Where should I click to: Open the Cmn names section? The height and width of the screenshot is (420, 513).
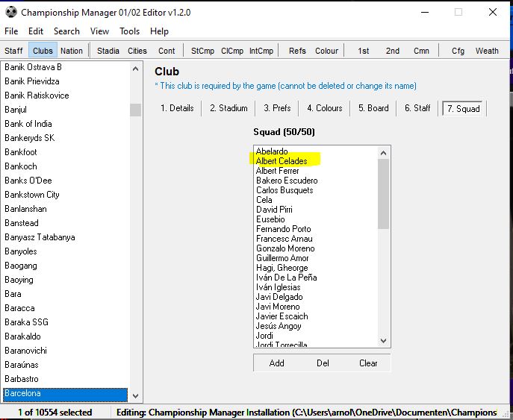[421, 51]
